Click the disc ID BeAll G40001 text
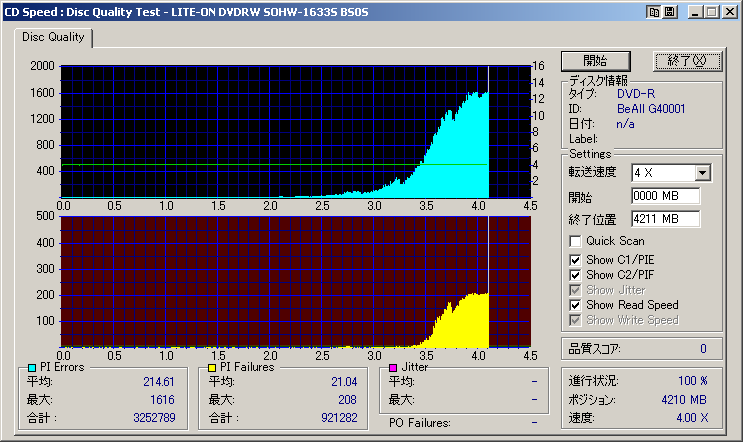This screenshot has width=743, height=442. click(651, 109)
